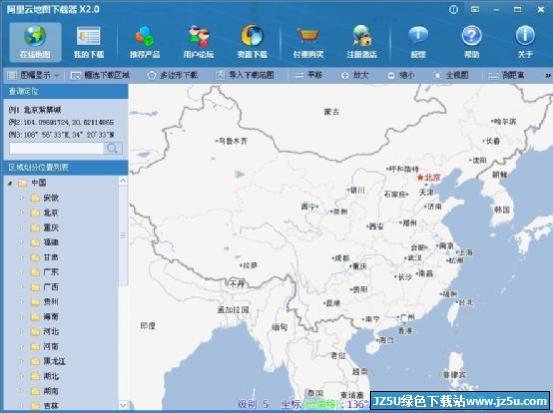This screenshot has height=413, width=553.
Task: Open the 推荐产品 recommended products page
Action: [x=145, y=42]
